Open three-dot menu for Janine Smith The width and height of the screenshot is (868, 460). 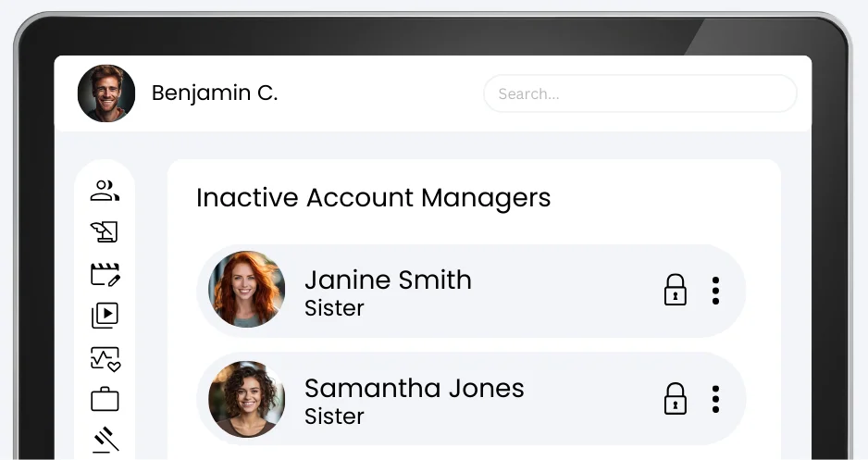pyautogui.click(x=715, y=291)
